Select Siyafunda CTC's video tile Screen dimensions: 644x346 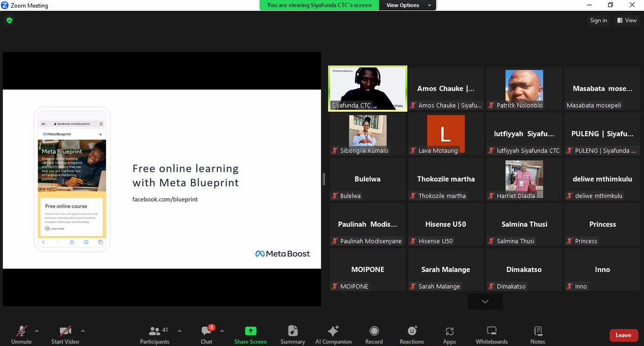(368, 89)
